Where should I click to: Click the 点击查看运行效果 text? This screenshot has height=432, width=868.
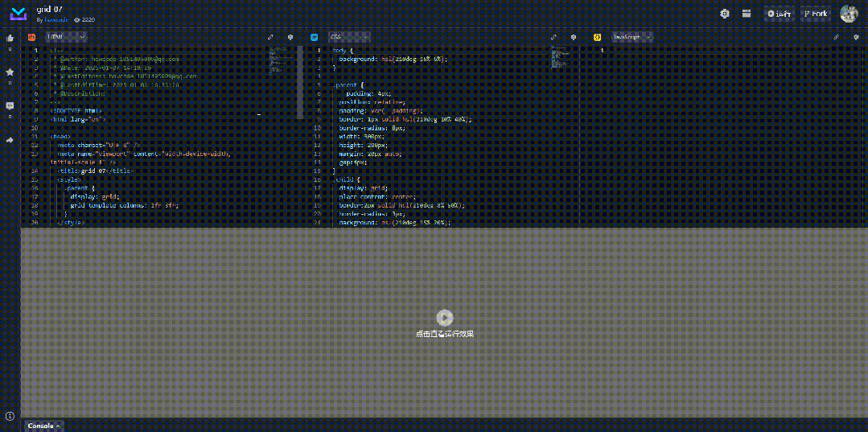[x=445, y=334]
